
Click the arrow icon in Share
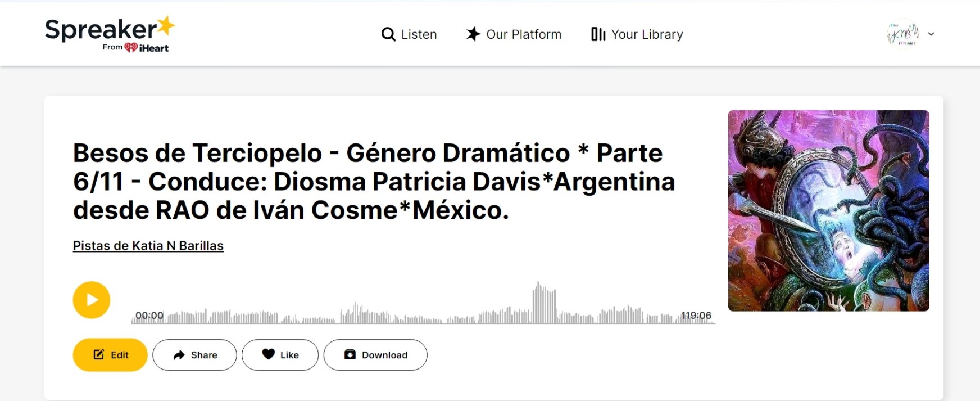[x=179, y=355]
